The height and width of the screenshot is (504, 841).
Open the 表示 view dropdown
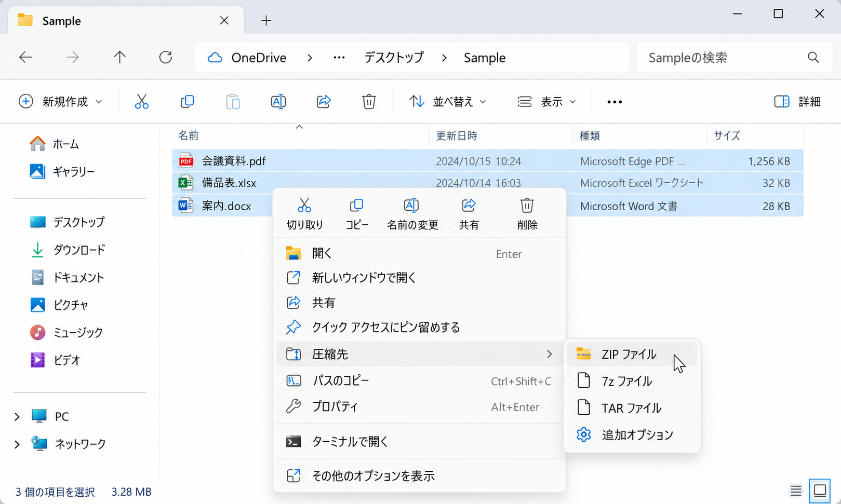point(547,101)
